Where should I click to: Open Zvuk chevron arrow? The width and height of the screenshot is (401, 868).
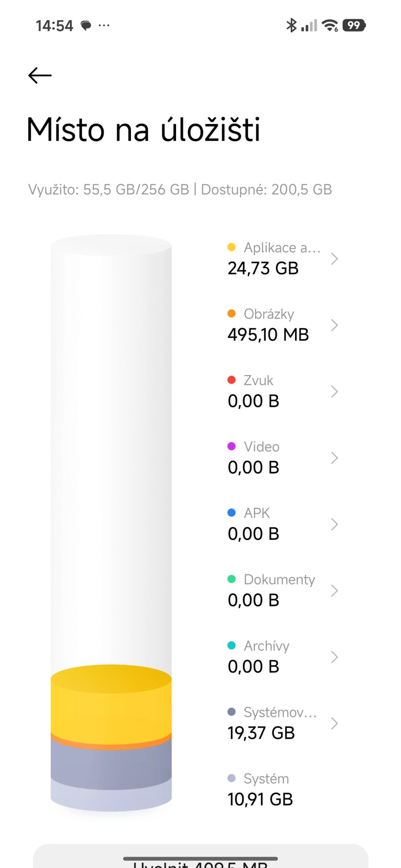334,391
